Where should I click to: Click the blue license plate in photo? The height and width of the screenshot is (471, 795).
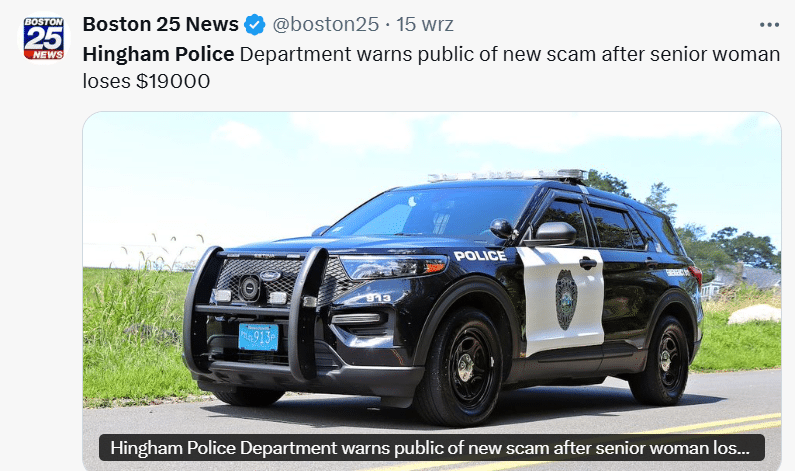[258, 337]
